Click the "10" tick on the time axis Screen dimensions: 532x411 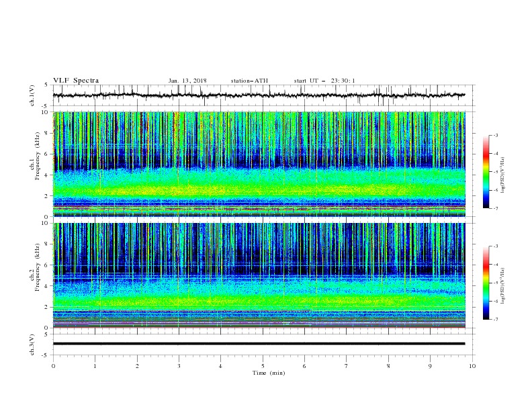pyautogui.click(x=472, y=366)
